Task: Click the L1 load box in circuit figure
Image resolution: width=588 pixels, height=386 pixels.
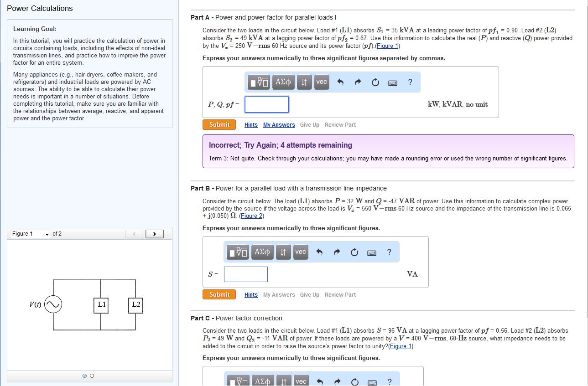Action: (101, 305)
